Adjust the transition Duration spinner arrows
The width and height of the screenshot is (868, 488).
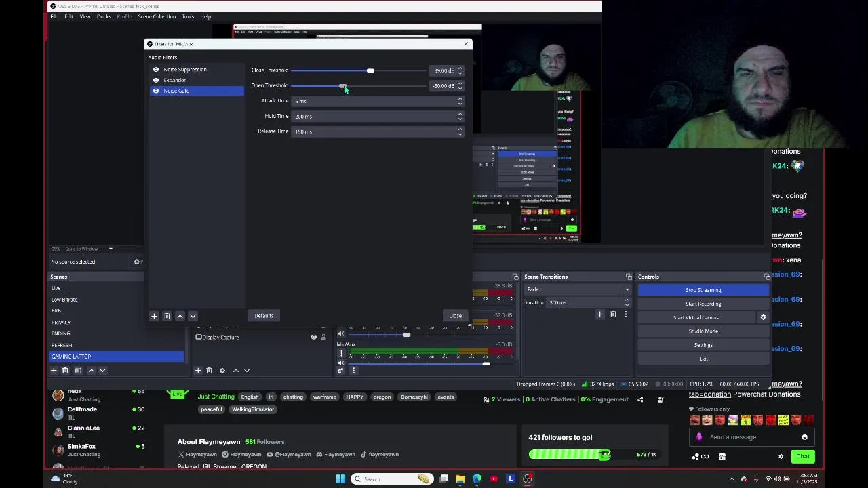click(627, 302)
